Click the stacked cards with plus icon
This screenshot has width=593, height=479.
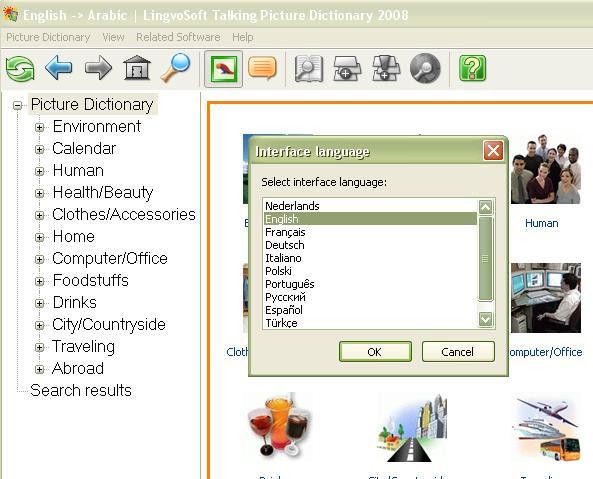coord(347,68)
